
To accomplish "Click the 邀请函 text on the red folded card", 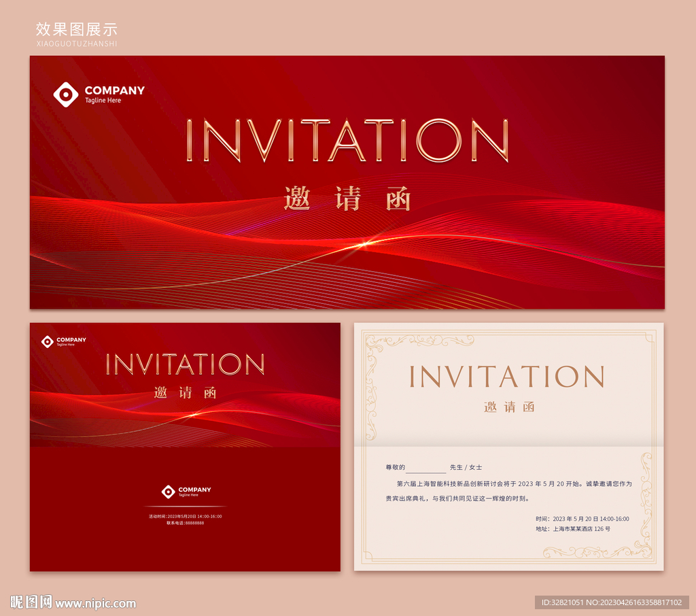I will pyautogui.click(x=185, y=392).
